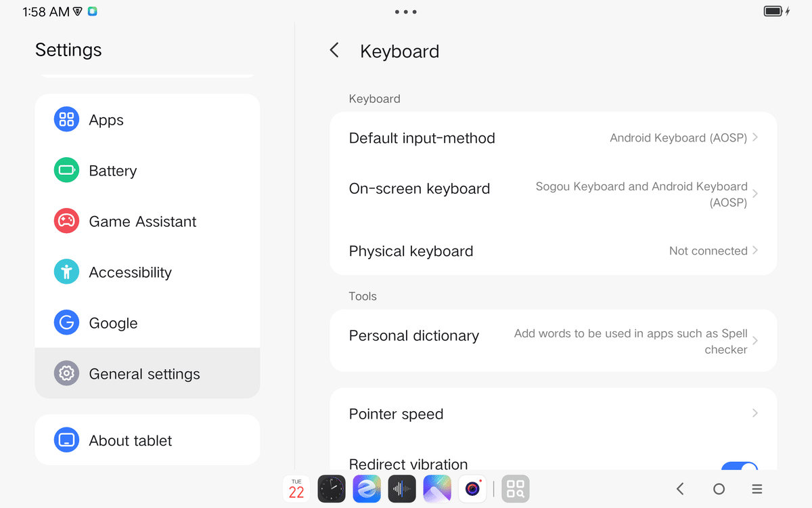This screenshot has width=812, height=508.
Task: Open Personal dictionary
Action: coord(553,341)
